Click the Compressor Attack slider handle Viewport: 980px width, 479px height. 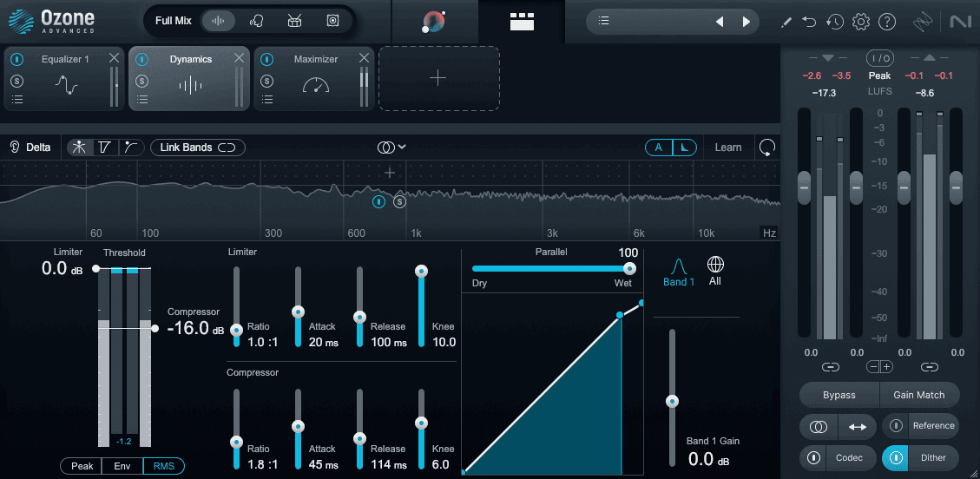click(x=298, y=427)
